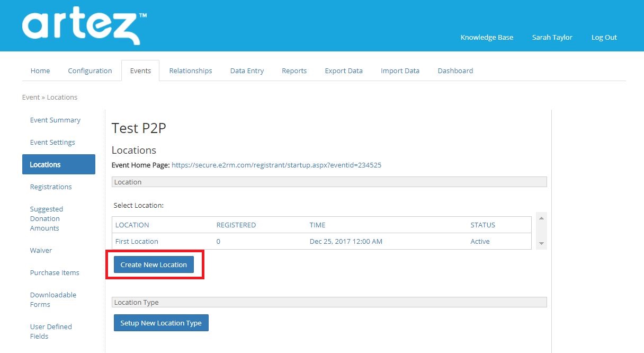Viewport: 644px width, 353px height.
Task: Go to the Dashboard tab
Action: coord(455,70)
